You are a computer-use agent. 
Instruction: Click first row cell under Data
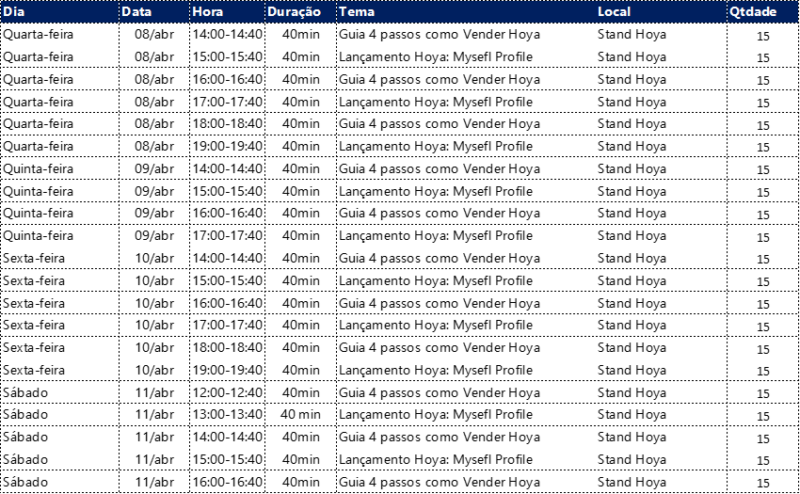point(154,45)
